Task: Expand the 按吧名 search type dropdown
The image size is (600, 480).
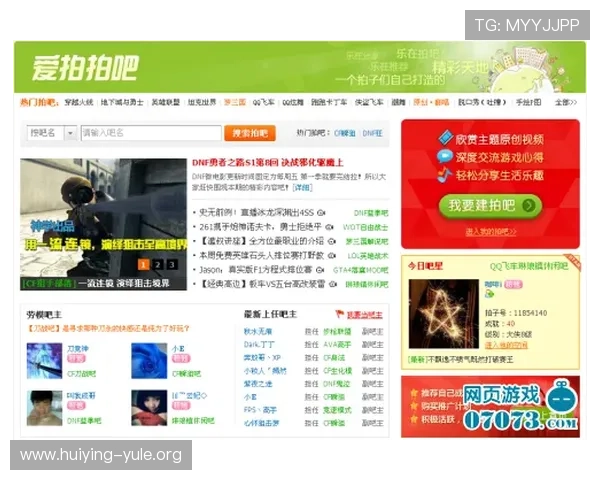Action: coord(52,133)
